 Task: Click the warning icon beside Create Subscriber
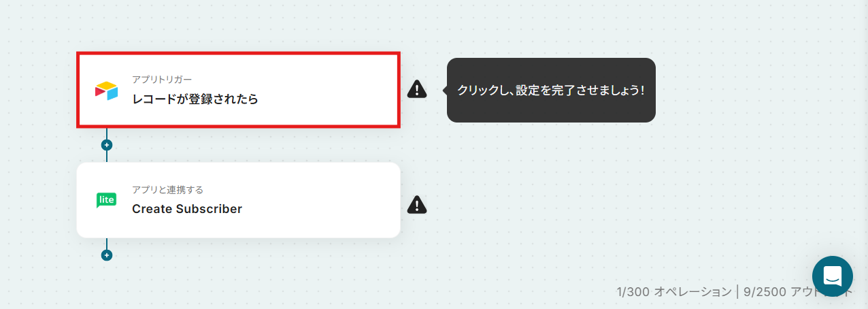[x=417, y=204]
